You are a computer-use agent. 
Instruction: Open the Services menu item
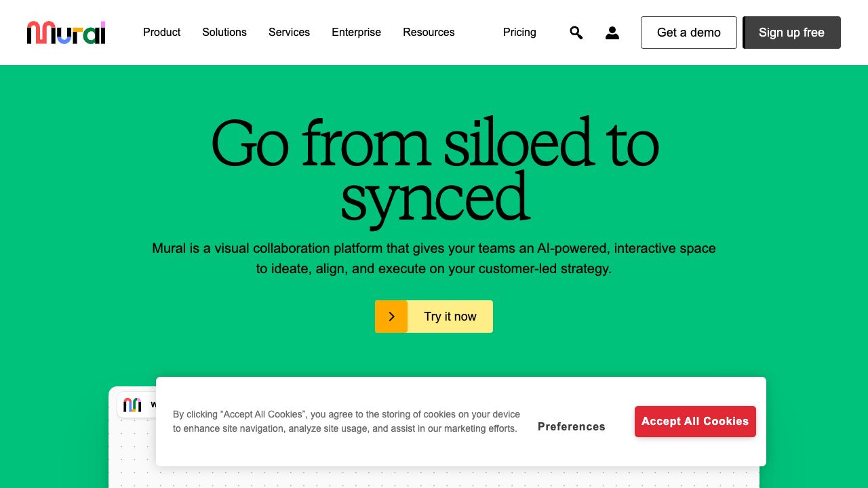pyautogui.click(x=289, y=33)
